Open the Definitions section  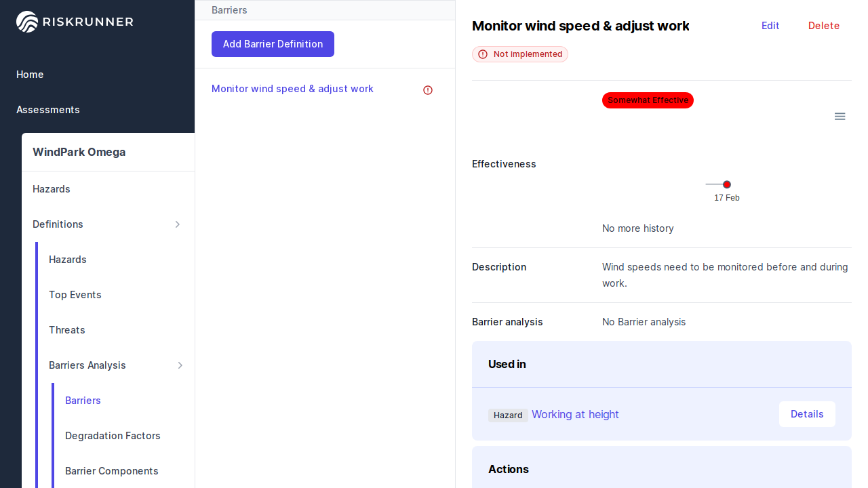(58, 224)
